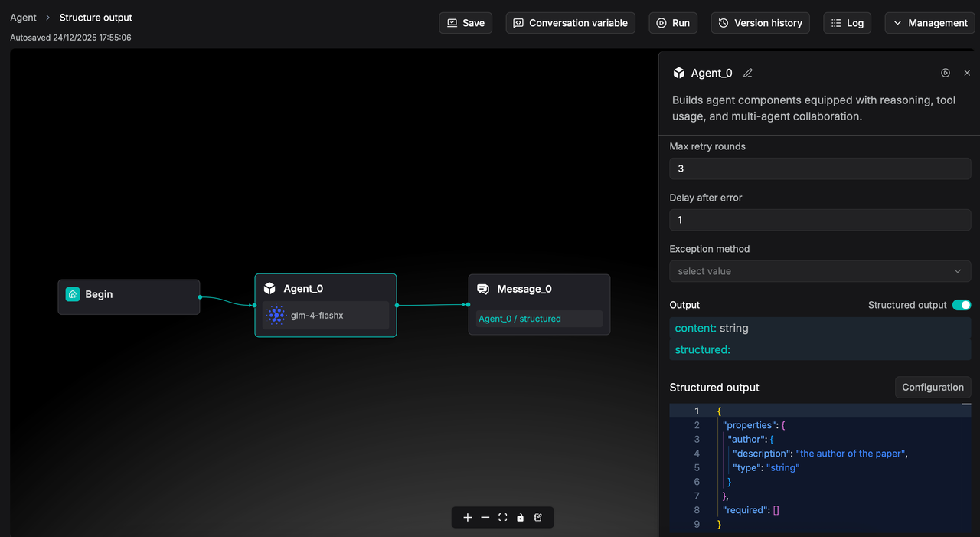
Task: Zoom in on the canvas with the plus icon
Action: click(x=468, y=518)
